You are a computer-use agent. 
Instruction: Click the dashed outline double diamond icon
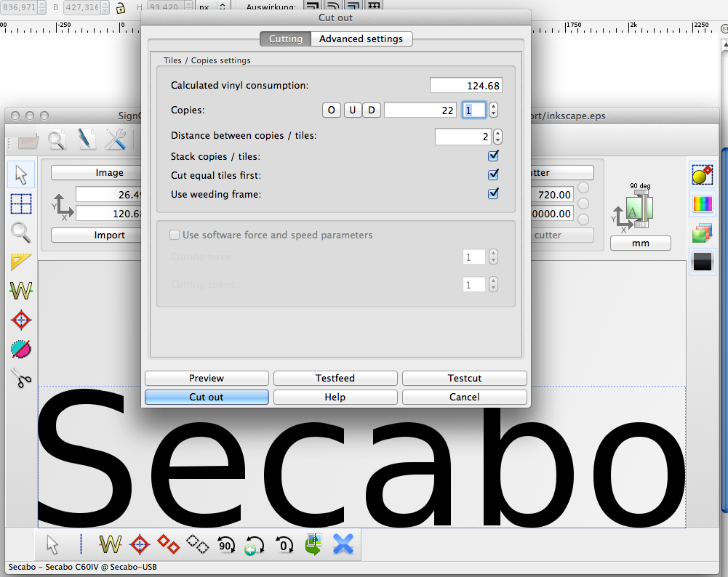coord(197,544)
